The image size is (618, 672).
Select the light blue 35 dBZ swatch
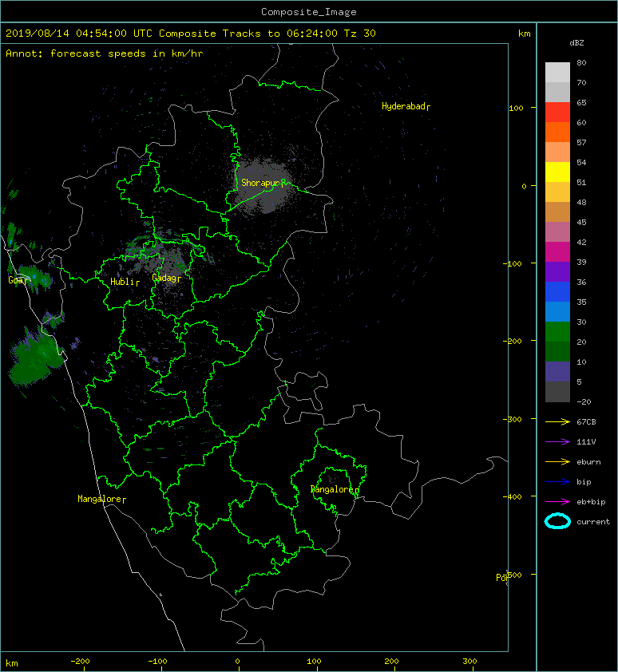[x=557, y=311]
